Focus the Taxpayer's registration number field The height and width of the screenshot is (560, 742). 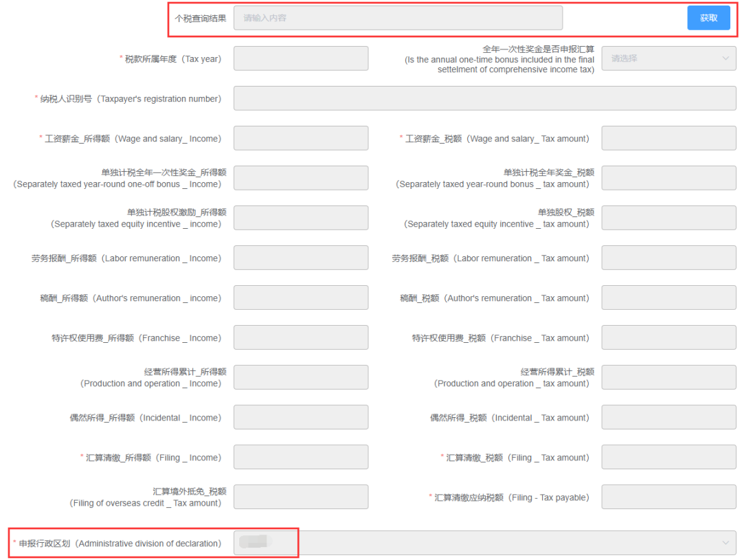point(484,98)
